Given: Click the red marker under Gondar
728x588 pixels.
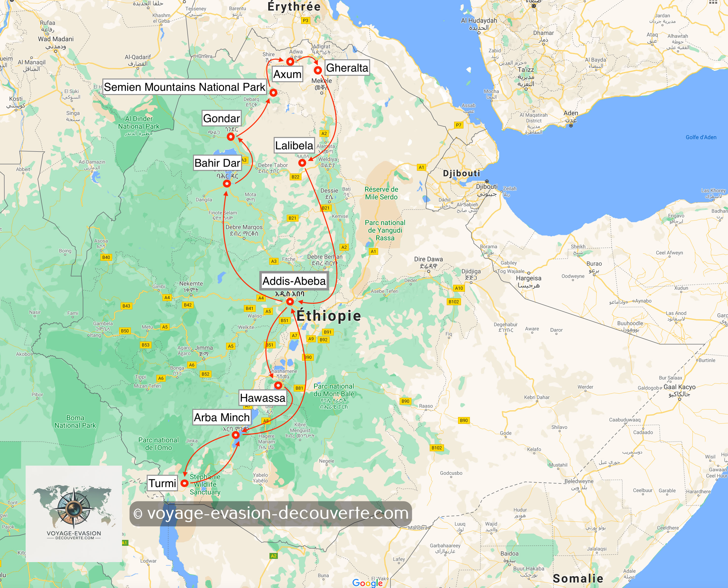Looking at the screenshot, I should (x=231, y=137).
